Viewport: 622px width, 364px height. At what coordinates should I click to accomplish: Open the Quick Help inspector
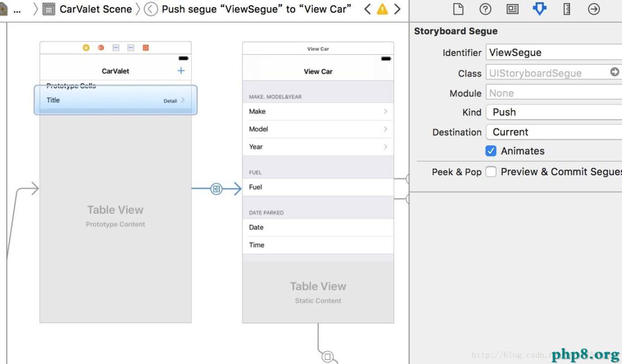pyautogui.click(x=485, y=9)
